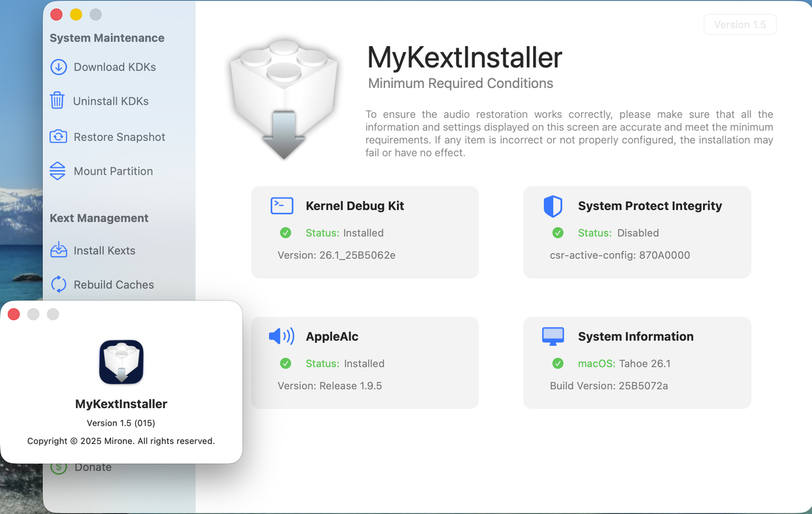
Task: Click the 'Minimum Required Conditions' subtitle
Action: coord(461,84)
